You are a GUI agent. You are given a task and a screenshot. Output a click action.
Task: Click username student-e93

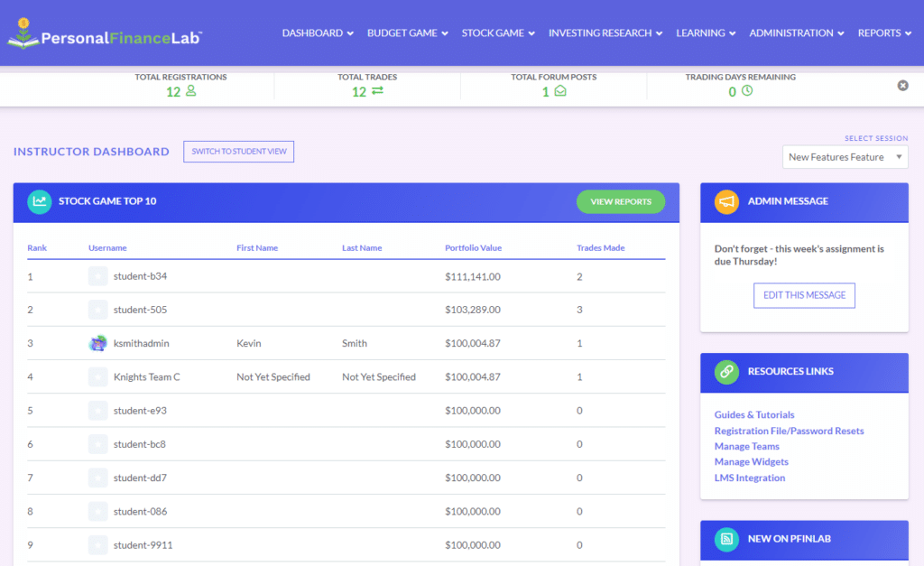(140, 411)
